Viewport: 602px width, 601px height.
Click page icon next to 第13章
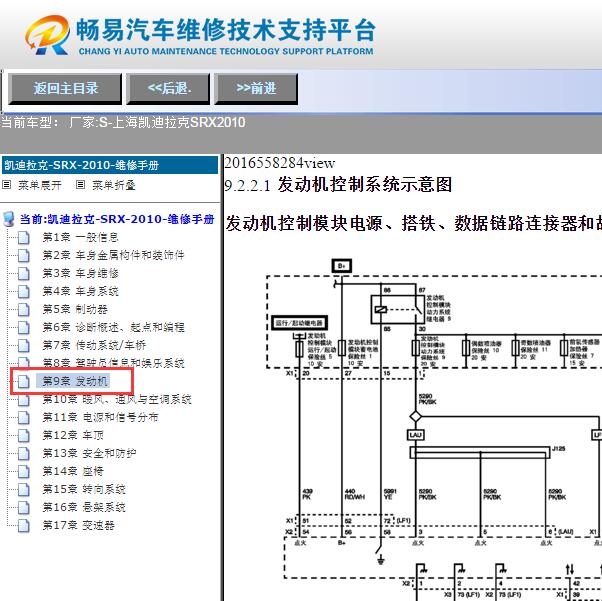coord(24,454)
